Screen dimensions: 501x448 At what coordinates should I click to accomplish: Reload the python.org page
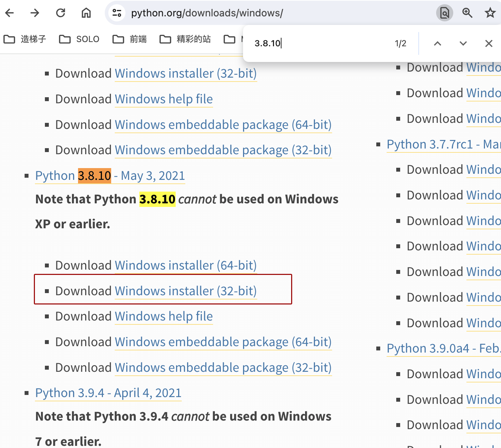coord(61,13)
